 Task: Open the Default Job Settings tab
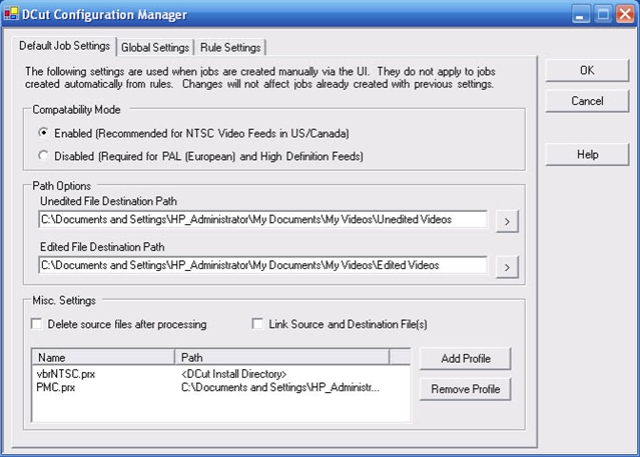click(64, 46)
